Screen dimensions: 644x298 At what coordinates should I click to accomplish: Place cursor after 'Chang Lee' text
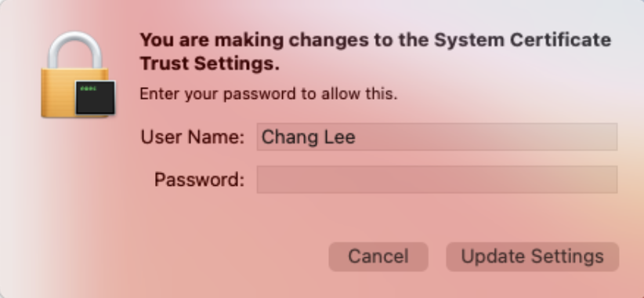(356, 137)
